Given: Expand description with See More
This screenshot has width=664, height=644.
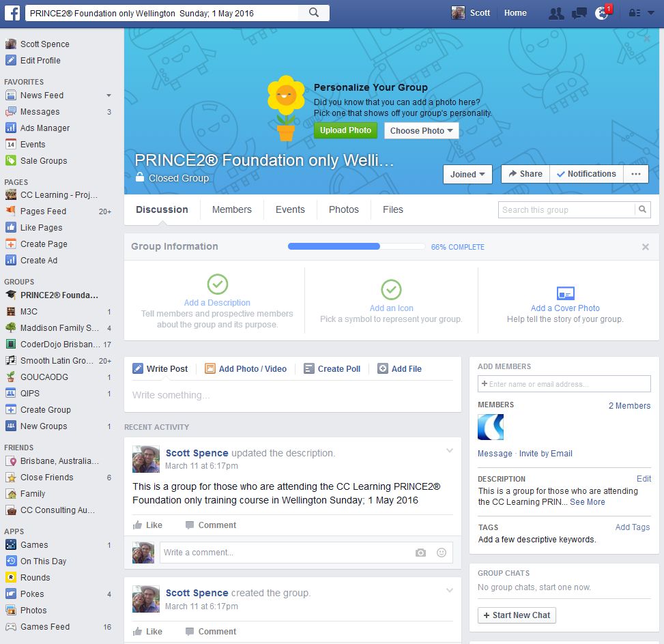Looking at the screenshot, I should (x=588, y=501).
